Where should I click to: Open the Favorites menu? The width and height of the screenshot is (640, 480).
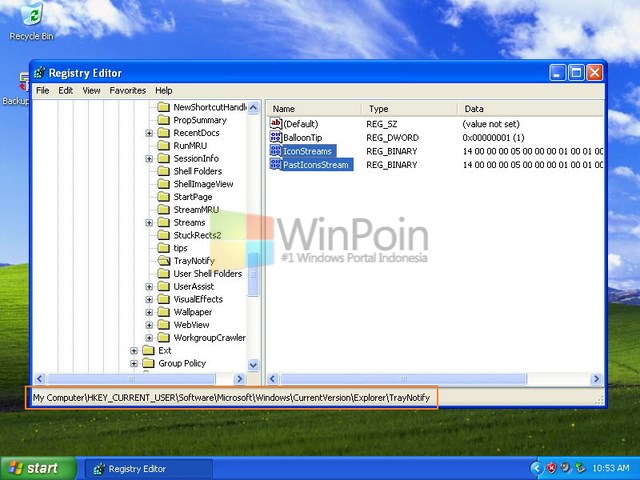point(127,90)
